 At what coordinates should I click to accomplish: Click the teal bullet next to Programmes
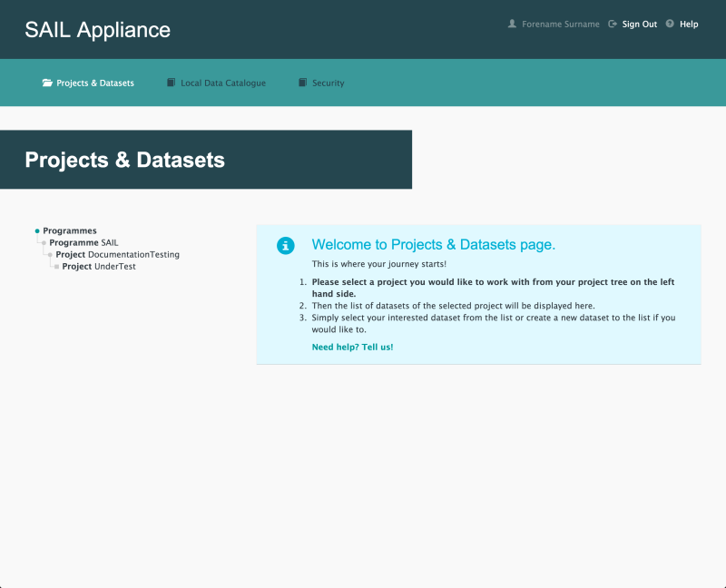37,231
